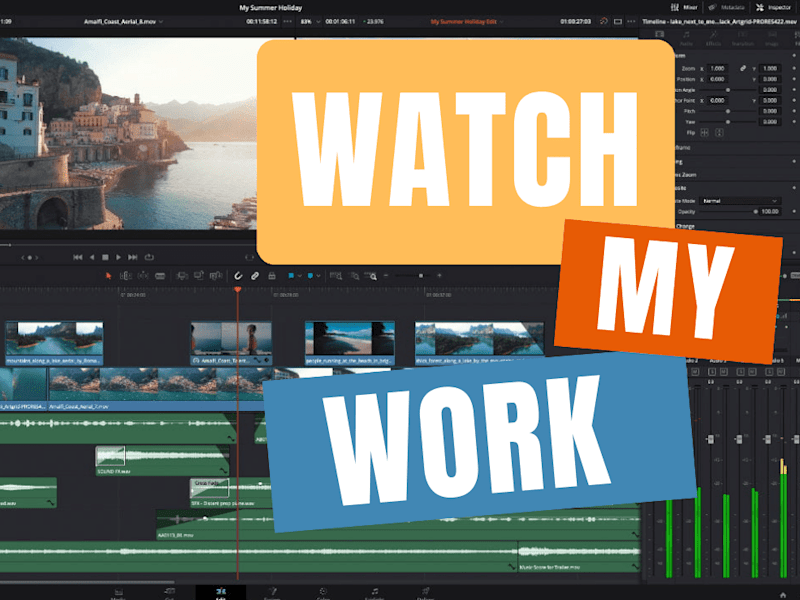This screenshot has height=600, width=800.
Task: Open the Inspector panel
Action: [773, 7]
